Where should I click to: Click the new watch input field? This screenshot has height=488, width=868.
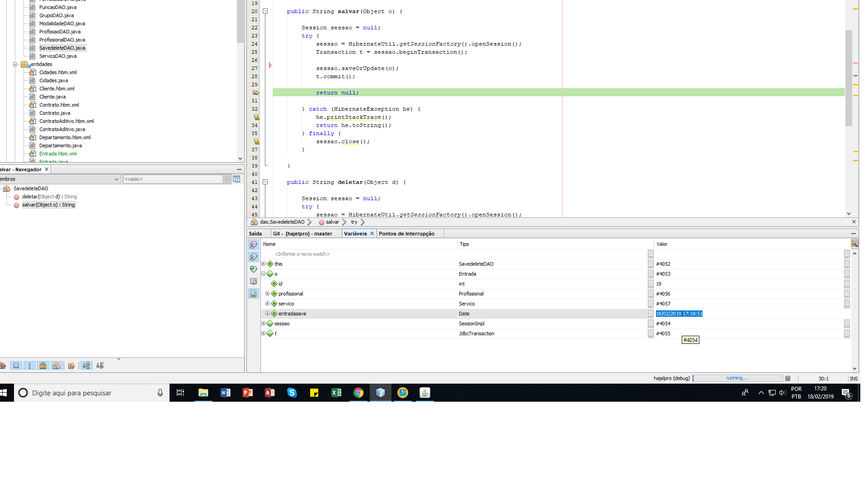tap(454, 254)
